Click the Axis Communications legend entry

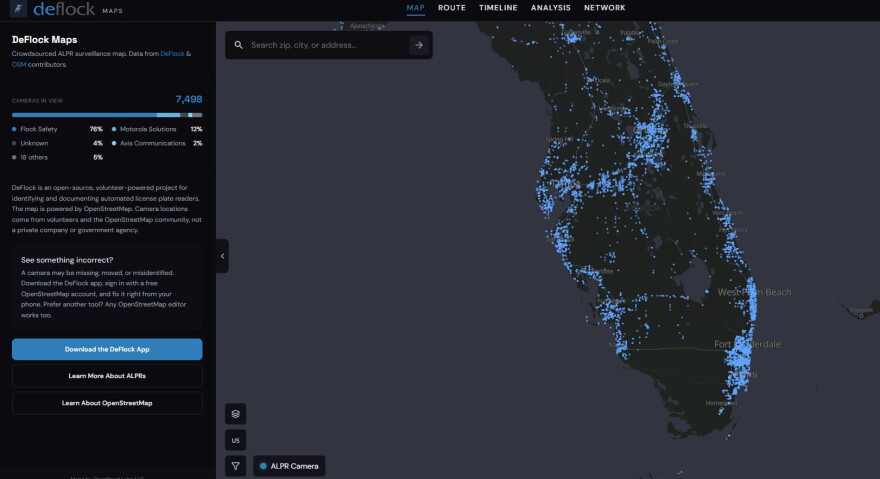point(157,143)
